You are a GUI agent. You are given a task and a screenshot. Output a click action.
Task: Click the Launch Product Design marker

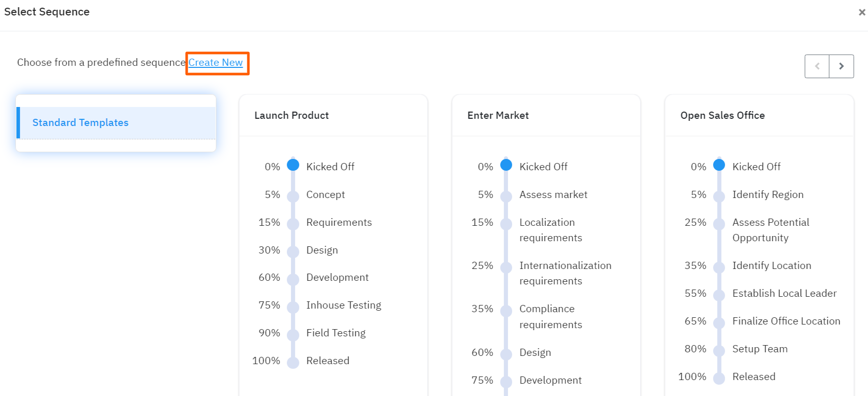[x=293, y=252]
